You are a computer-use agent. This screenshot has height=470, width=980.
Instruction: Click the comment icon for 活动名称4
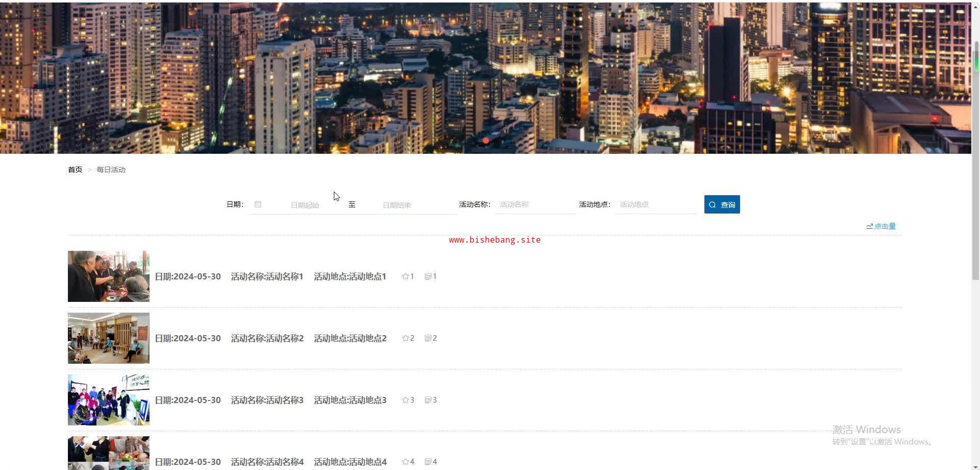tap(428, 462)
